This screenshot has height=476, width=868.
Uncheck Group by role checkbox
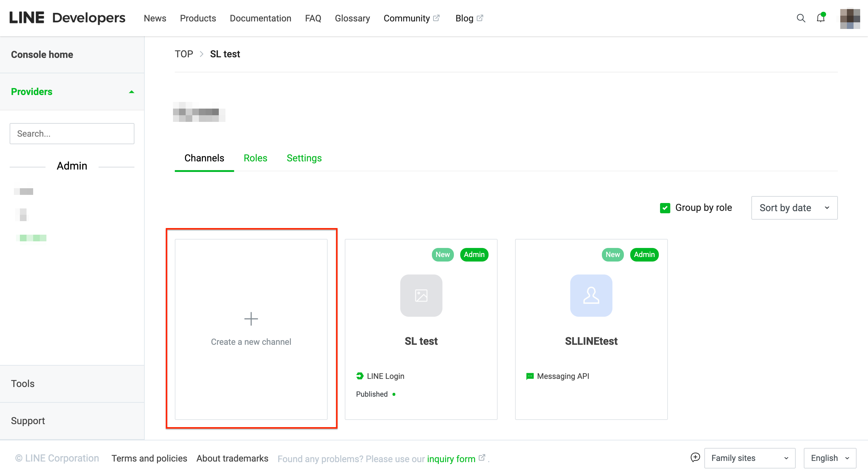point(665,208)
